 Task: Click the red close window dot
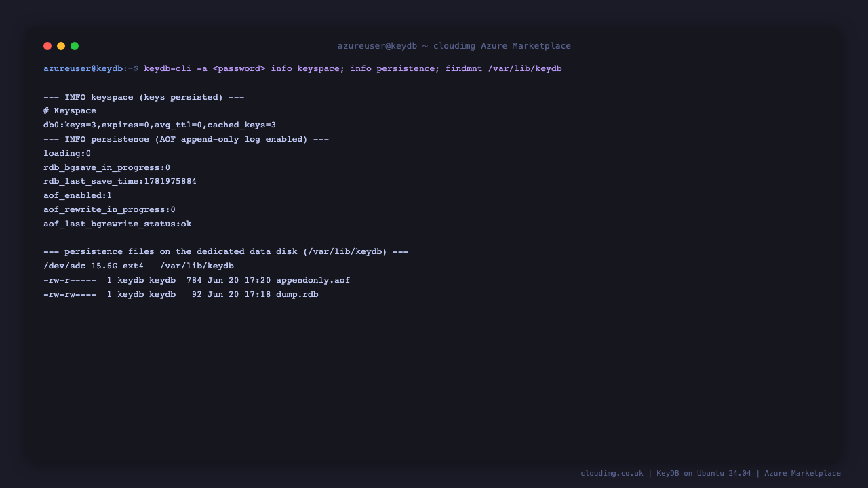pyautogui.click(x=47, y=46)
